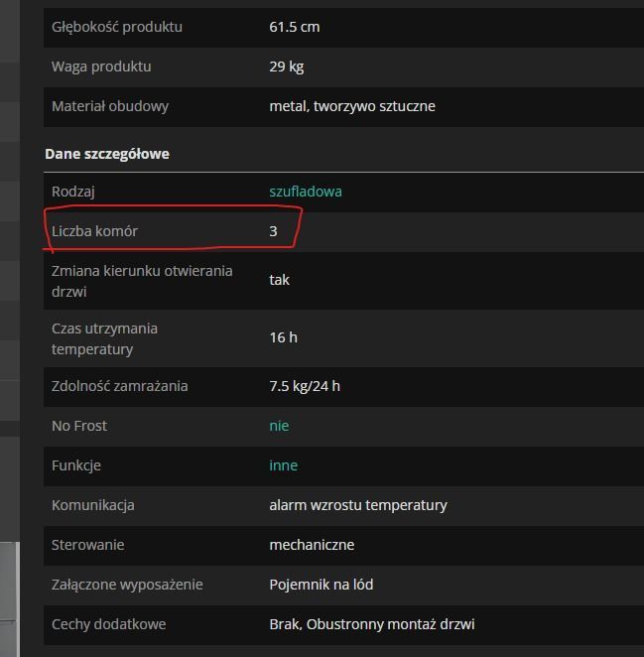Click the 'szufladowa' link in Rodzaj row
644x657 pixels.
pyautogui.click(x=305, y=192)
